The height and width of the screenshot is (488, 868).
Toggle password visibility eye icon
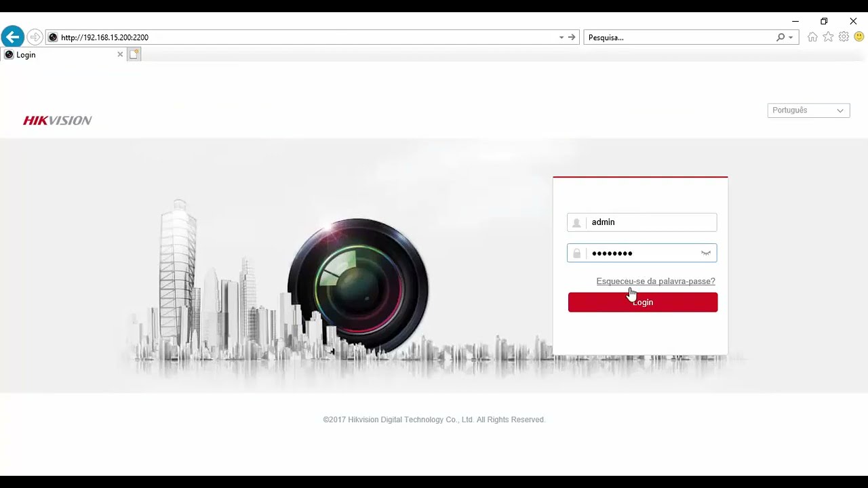tap(706, 253)
